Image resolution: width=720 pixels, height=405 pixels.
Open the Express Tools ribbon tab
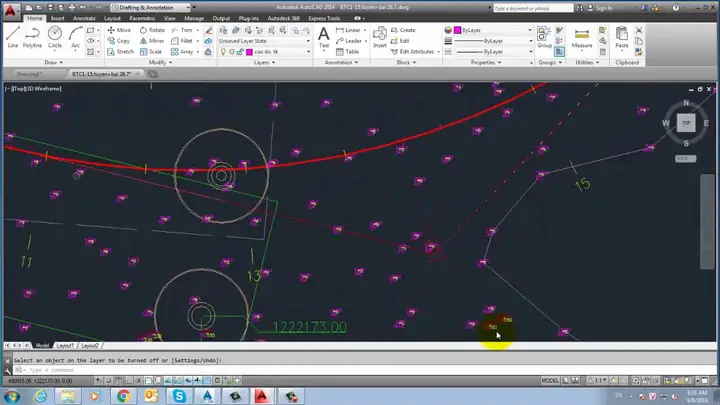(x=324, y=18)
